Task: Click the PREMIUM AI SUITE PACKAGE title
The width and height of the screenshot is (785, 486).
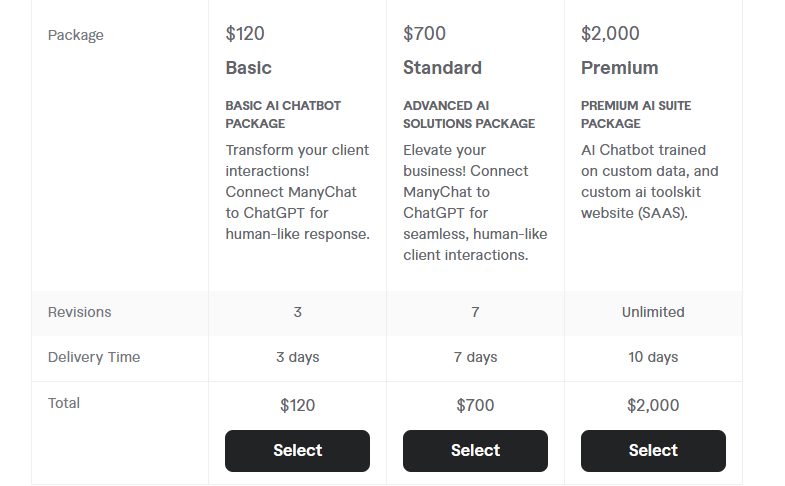Action: pos(636,115)
